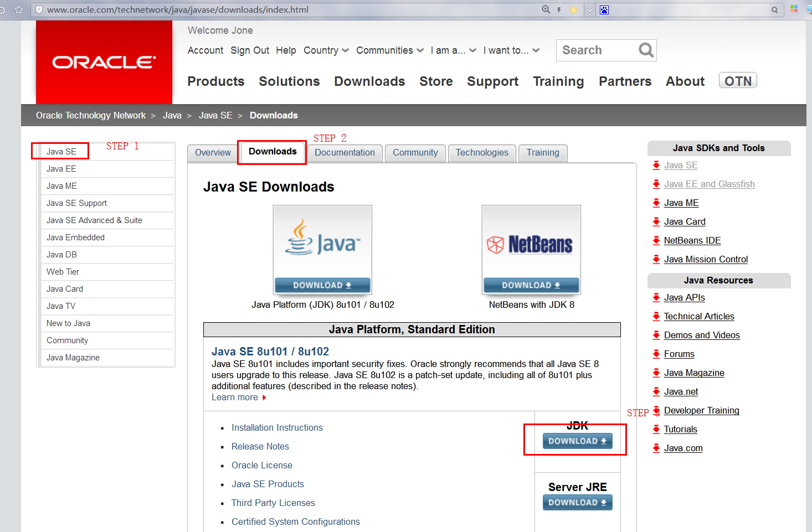The height and width of the screenshot is (532, 812).
Task: Click download arrow icon beside Technical Articles
Action: click(x=656, y=316)
